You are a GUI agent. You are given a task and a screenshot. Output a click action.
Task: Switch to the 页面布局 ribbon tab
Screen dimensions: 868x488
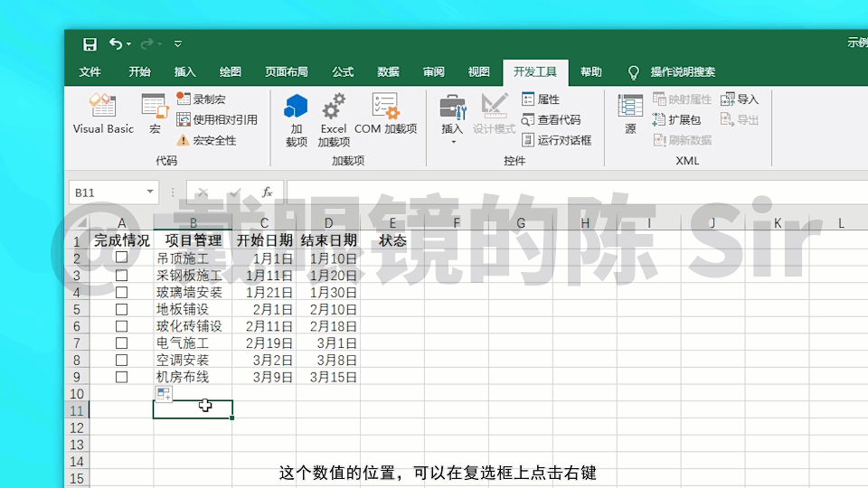tap(287, 72)
